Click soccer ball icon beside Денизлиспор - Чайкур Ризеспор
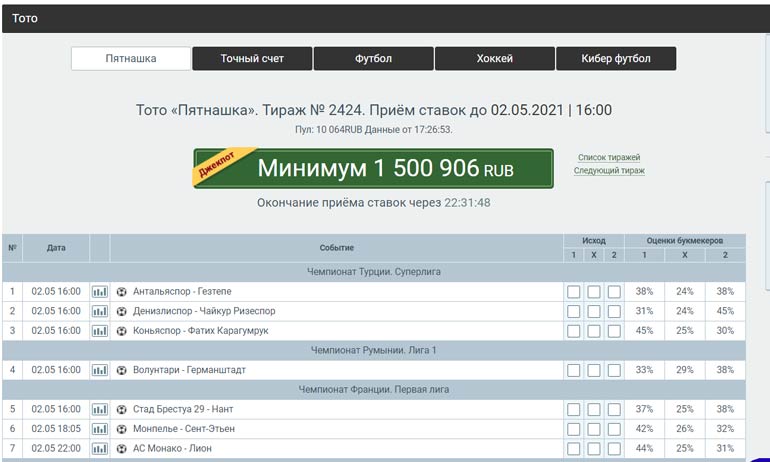 coord(121,311)
